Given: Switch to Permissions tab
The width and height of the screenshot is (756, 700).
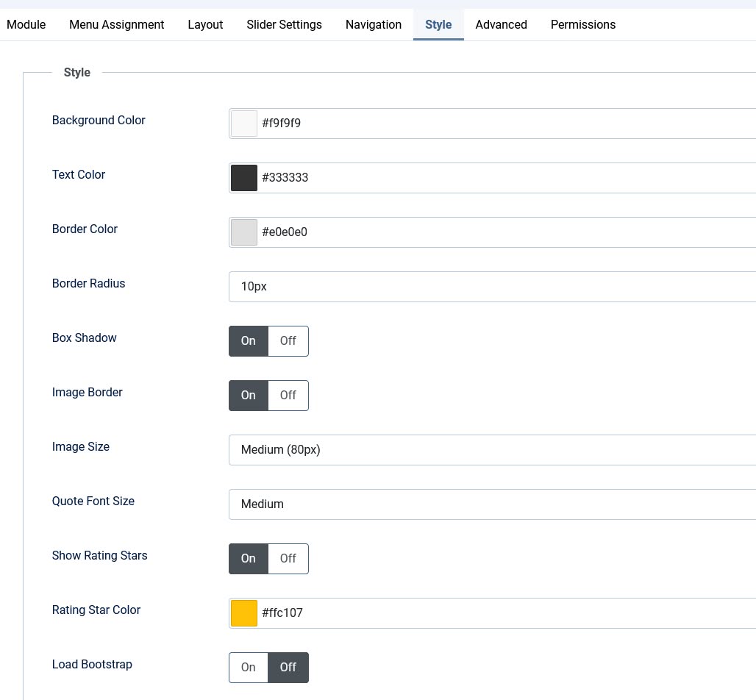Looking at the screenshot, I should coord(582,24).
